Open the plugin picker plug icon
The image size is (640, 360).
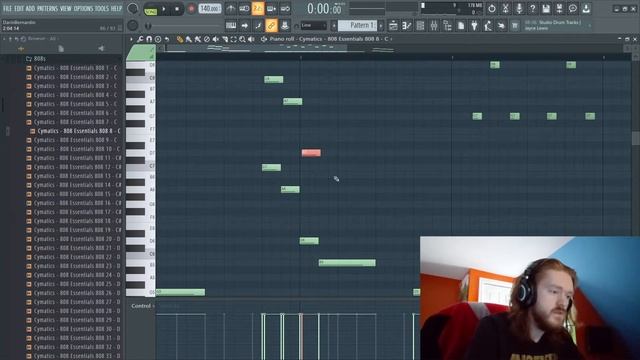[x=474, y=26]
